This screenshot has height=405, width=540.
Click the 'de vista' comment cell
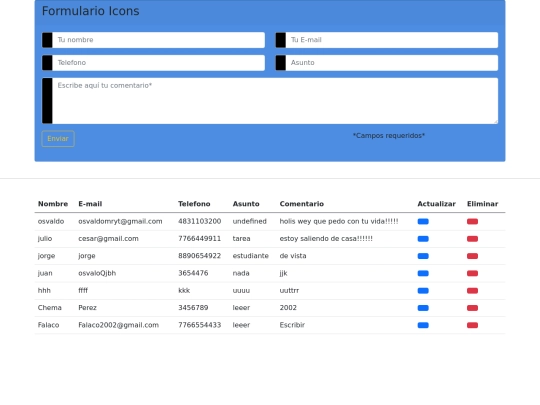point(293,256)
